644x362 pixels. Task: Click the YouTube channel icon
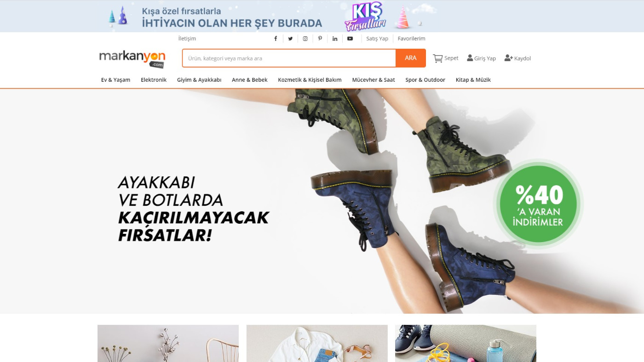[350, 38]
